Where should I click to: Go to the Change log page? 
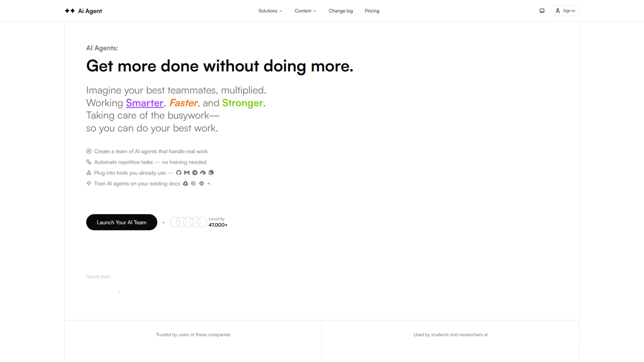pos(341,11)
